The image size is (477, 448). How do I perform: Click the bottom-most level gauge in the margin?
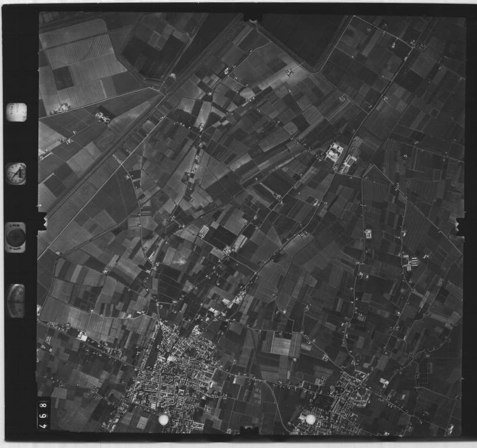(16, 300)
